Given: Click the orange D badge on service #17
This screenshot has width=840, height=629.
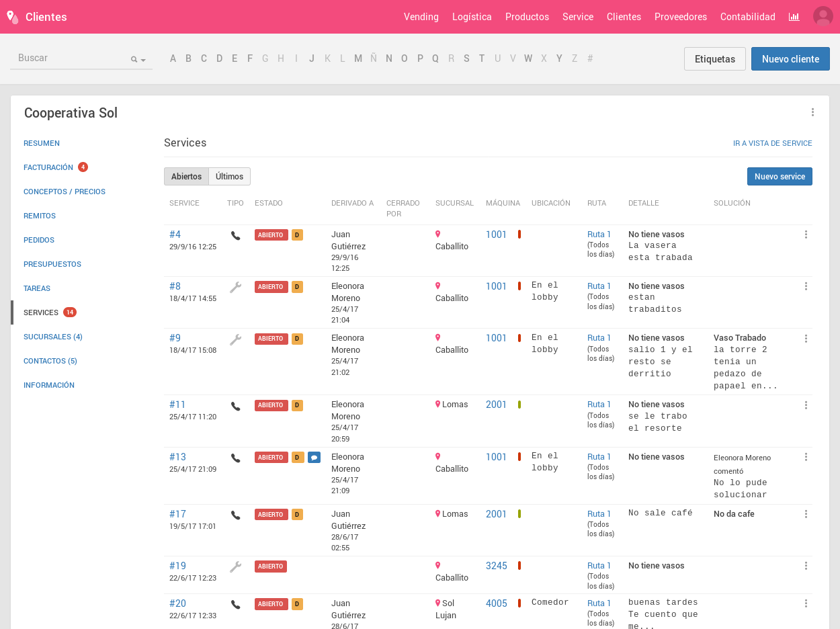Looking at the screenshot, I should click(x=297, y=515).
